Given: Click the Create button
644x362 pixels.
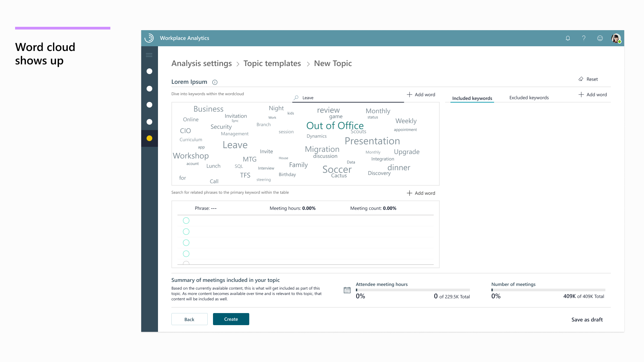Looking at the screenshot, I should click(x=231, y=319).
